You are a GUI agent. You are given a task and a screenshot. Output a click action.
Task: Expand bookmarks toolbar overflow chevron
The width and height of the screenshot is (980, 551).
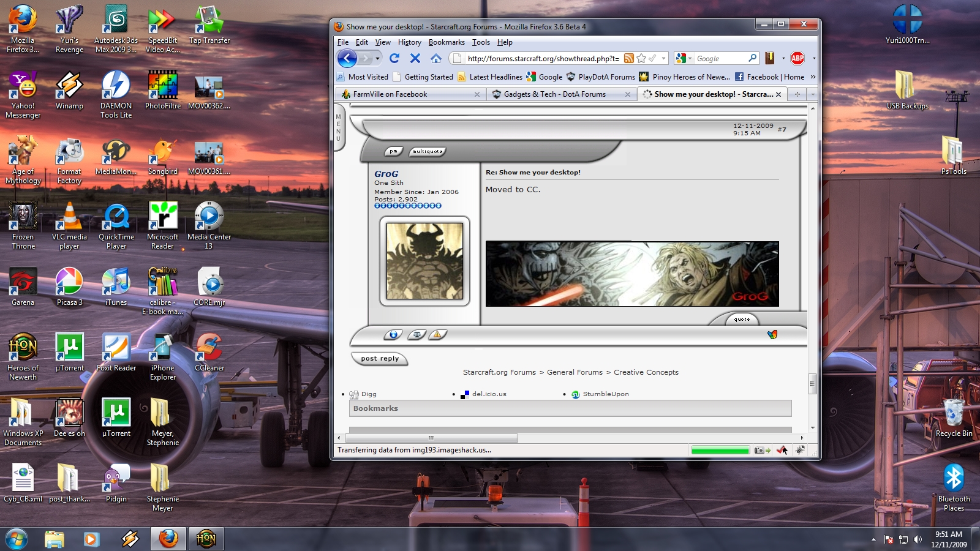pyautogui.click(x=813, y=77)
